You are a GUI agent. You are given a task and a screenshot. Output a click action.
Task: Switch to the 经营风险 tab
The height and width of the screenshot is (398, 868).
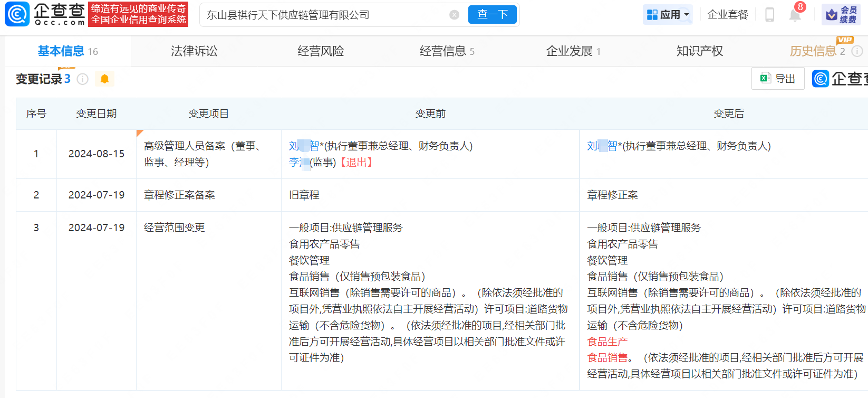point(321,51)
